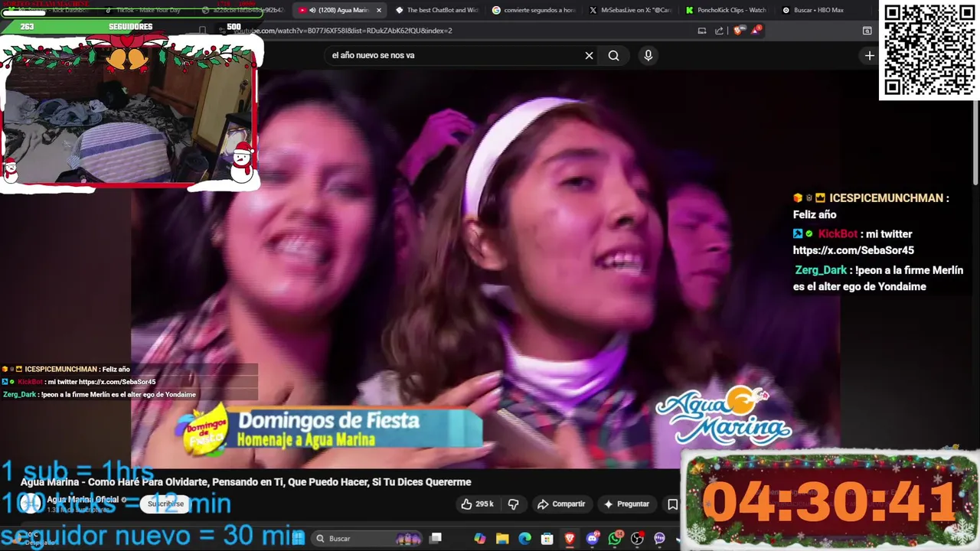980x551 pixels.
Task: Click the video title Agua Marina - Como Haré
Action: coord(246,482)
